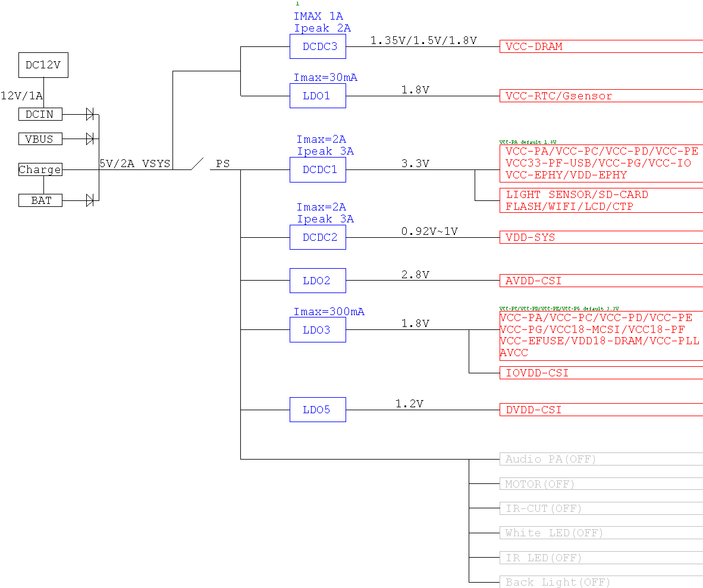This screenshot has height=588, width=703.
Task: Click the DCDC1 regulator block
Action: click(318, 169)
